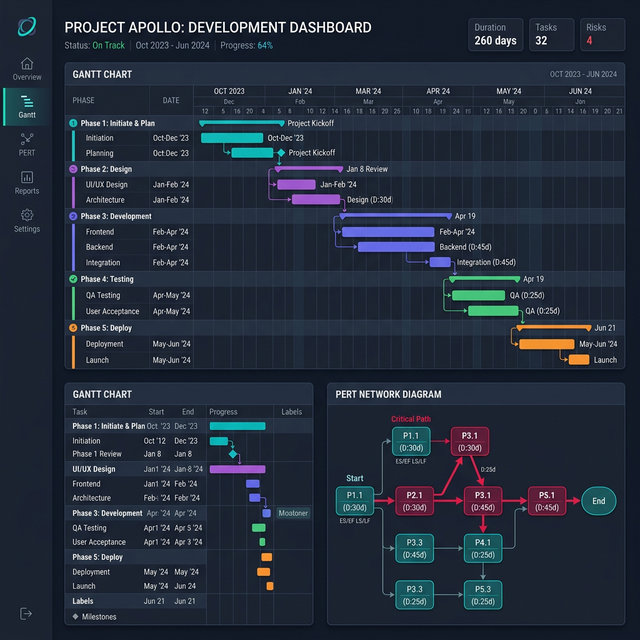This screenshot has width=640, height=640.
Task: Expand the UI/UX Design group in lower table
Action: (x=94, y=469)
